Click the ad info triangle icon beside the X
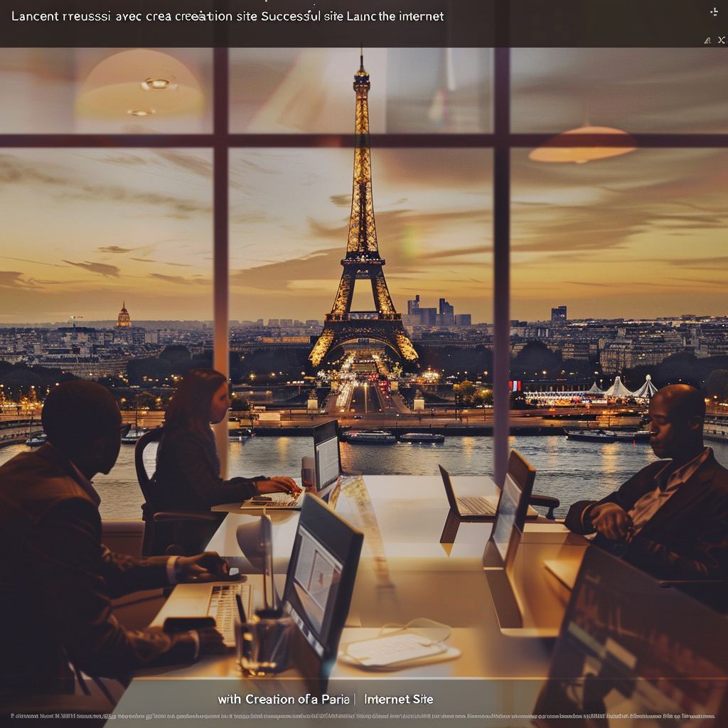 707,41
